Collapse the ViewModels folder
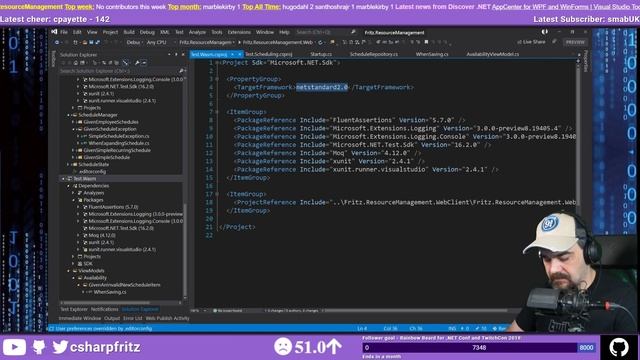The height and width of the screenshot is (360, 640). (69, 271)
